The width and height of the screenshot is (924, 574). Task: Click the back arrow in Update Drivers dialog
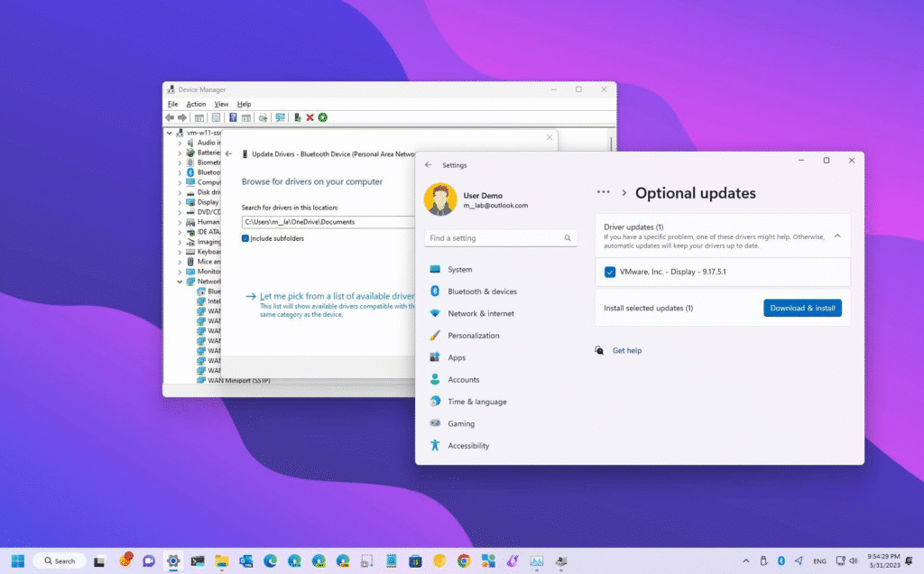228,153
